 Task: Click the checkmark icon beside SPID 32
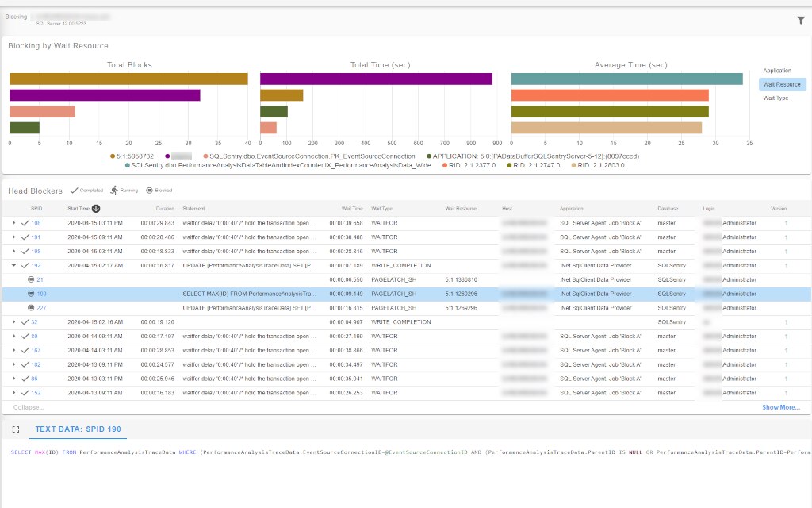(26, 321)
